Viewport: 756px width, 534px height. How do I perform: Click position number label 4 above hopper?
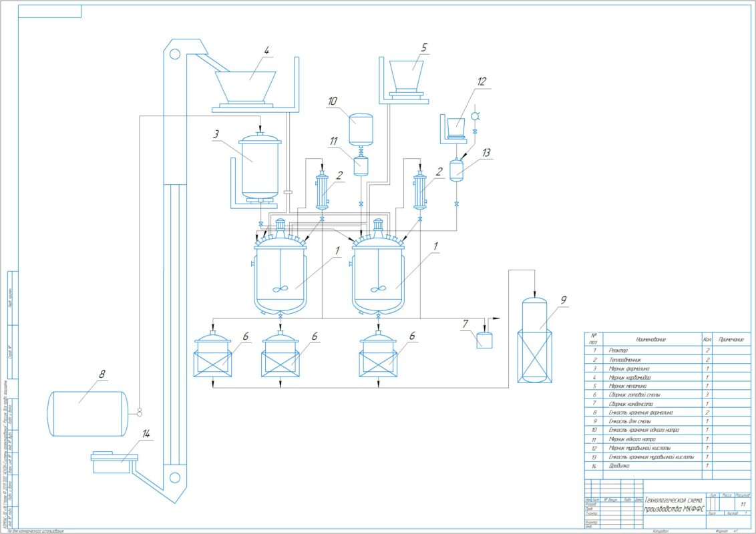266,51
